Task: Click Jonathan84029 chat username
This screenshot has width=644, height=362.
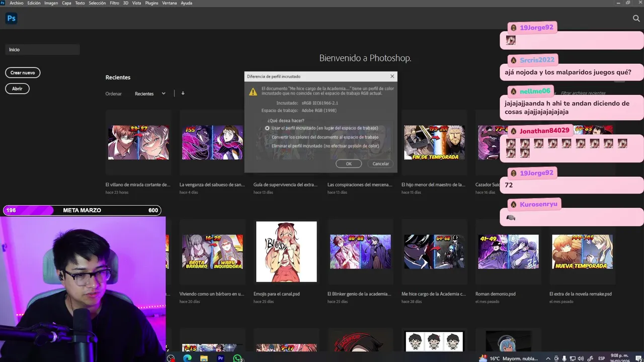Action: click(544, 131)
